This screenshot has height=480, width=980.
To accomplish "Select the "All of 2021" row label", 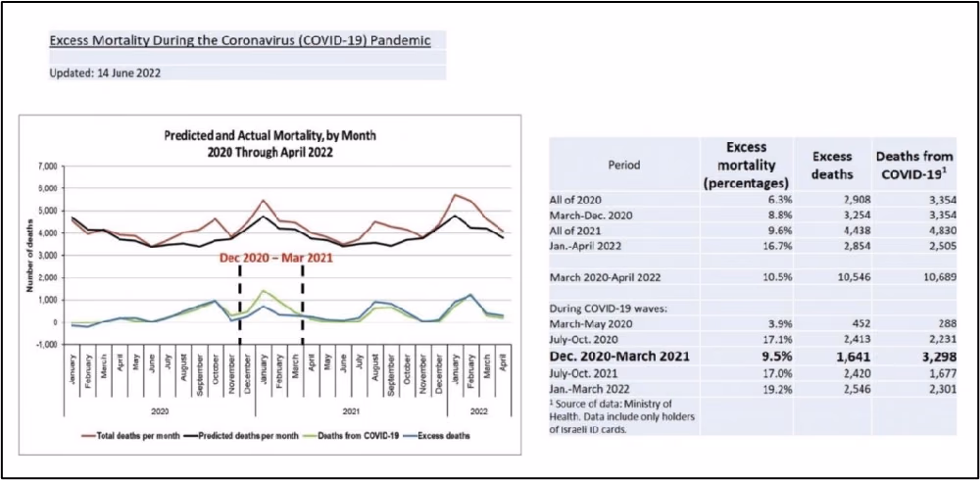I will coord(575,229).
